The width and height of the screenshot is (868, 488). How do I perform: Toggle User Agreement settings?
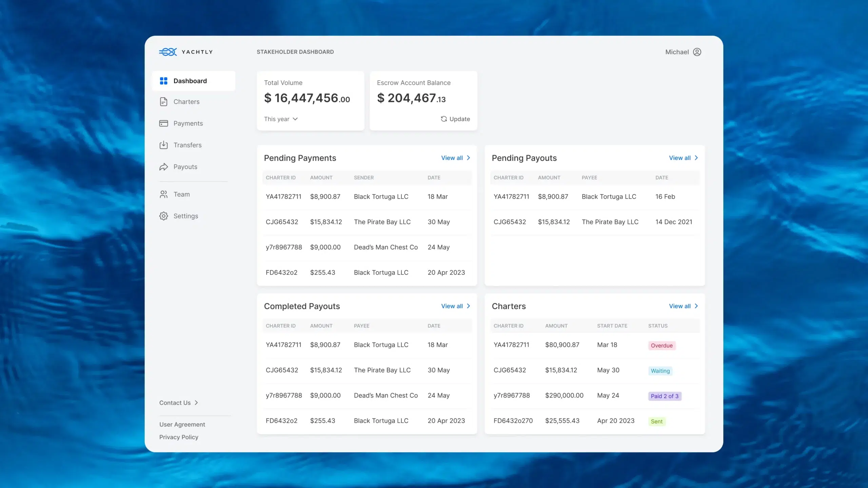182,424
